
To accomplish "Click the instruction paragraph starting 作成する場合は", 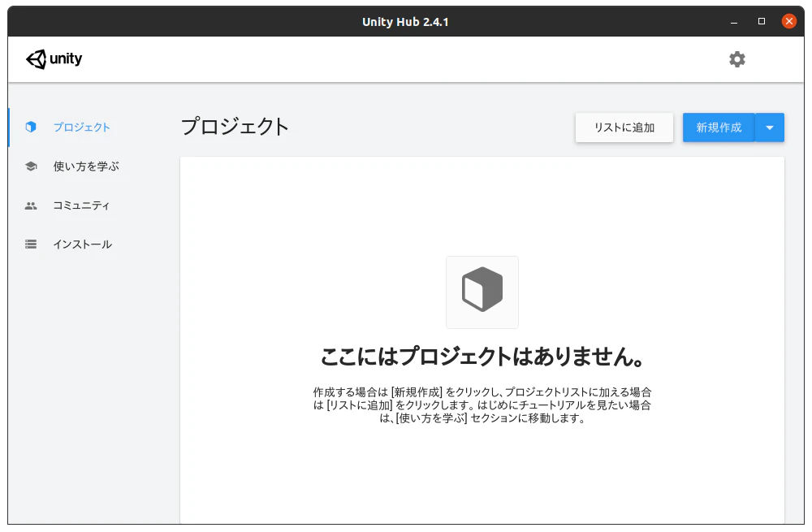I will 482,405.
